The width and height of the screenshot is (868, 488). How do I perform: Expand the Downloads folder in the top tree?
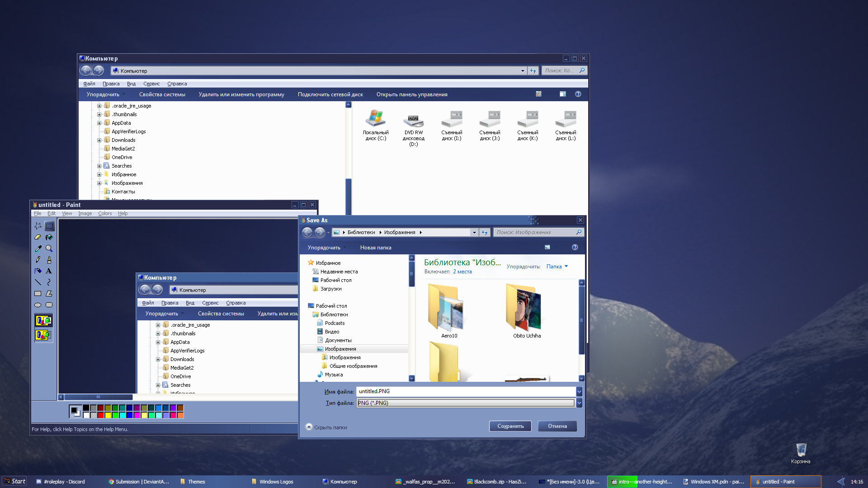pos(99,140)
